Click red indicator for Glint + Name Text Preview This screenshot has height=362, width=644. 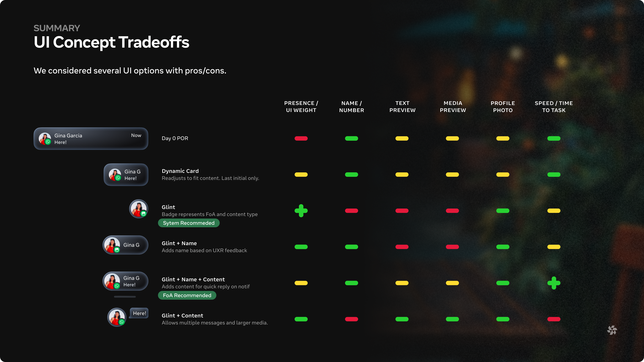(x=402, y=247)
